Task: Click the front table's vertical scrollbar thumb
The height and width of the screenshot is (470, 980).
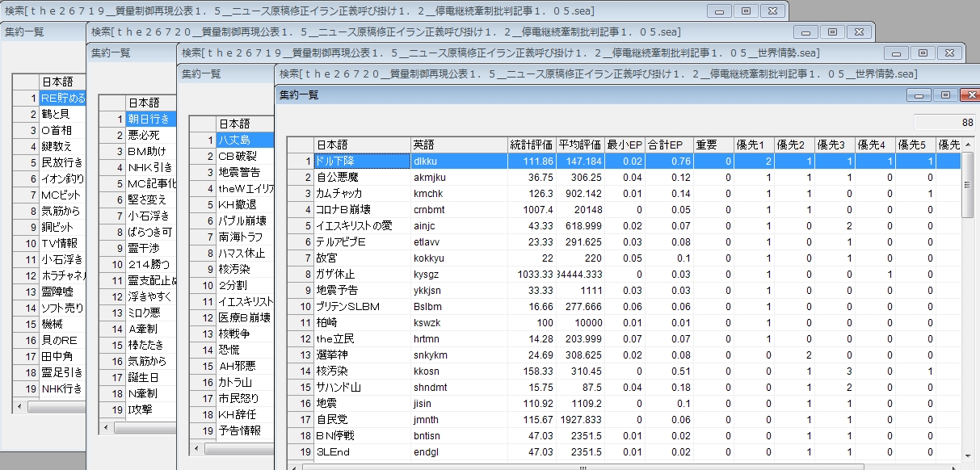Action: pos(967,184)
